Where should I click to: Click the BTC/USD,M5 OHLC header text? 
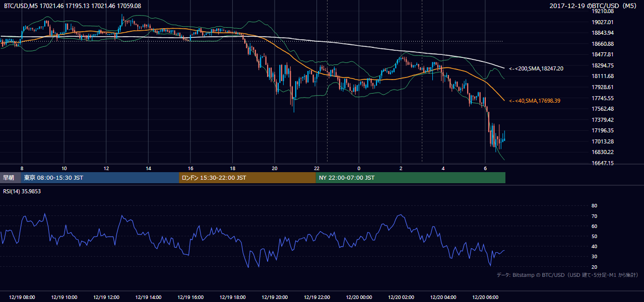point(73,6)
